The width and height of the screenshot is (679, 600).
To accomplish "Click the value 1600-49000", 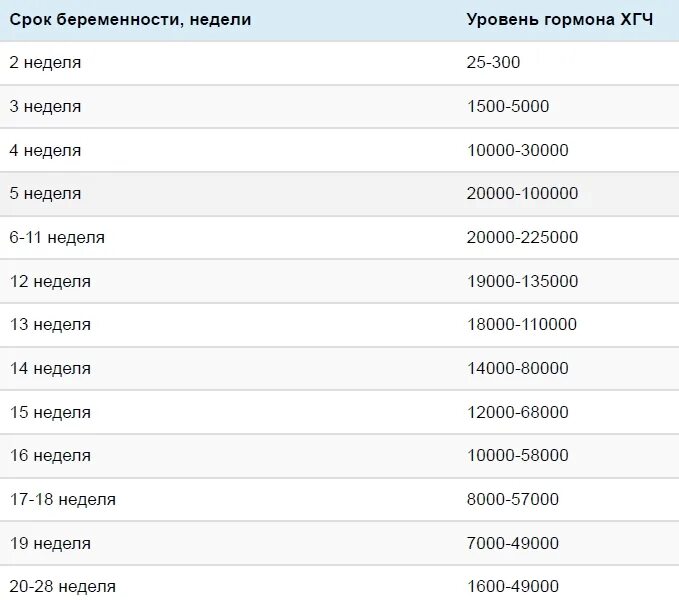I will pos(513,587).
